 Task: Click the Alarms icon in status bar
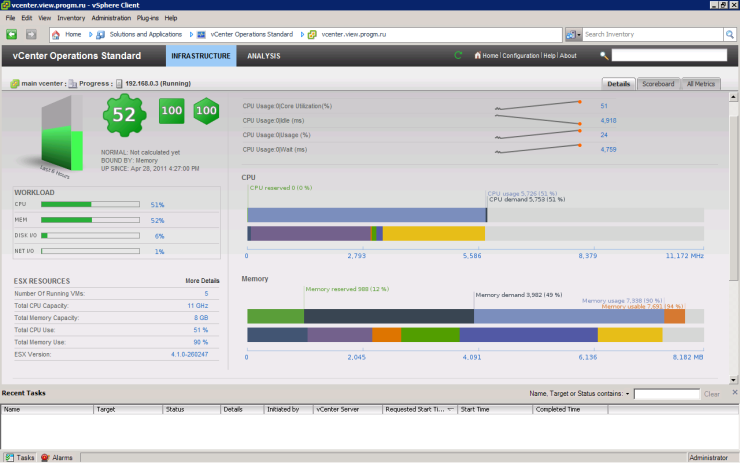pos(45,457)
